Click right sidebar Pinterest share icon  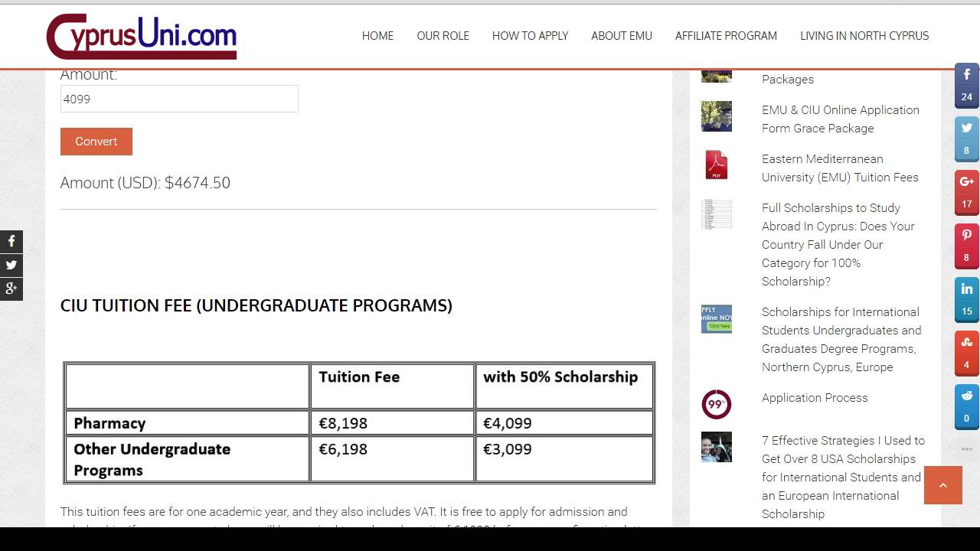(x=966, y=246)
